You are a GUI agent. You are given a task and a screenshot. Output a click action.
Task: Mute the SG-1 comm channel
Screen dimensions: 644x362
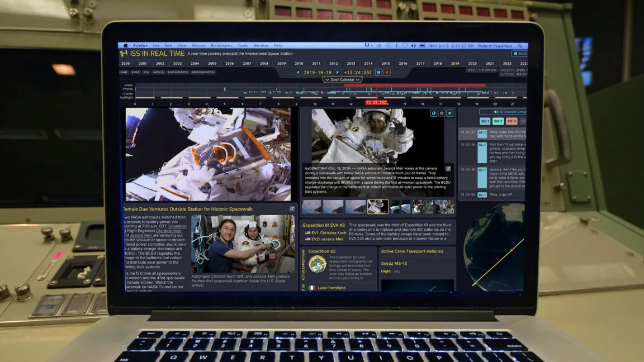click(484, 121)
